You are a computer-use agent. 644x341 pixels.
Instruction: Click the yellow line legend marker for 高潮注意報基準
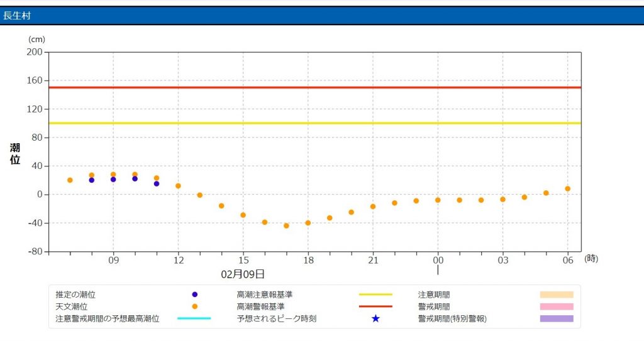(375, 295)
